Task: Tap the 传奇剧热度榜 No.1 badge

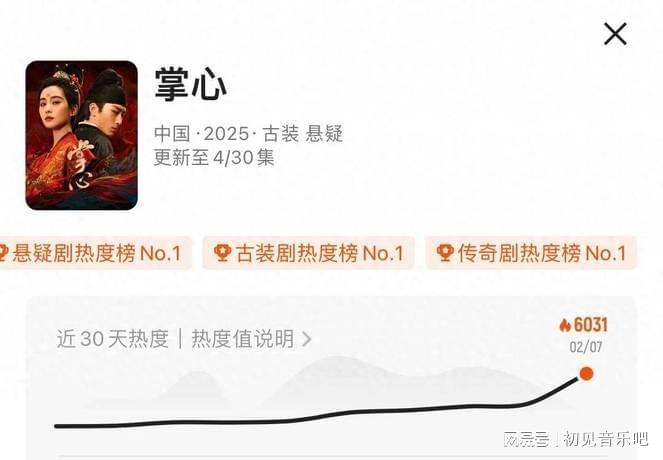Action: pyautogui.click(x=531, y=253)
